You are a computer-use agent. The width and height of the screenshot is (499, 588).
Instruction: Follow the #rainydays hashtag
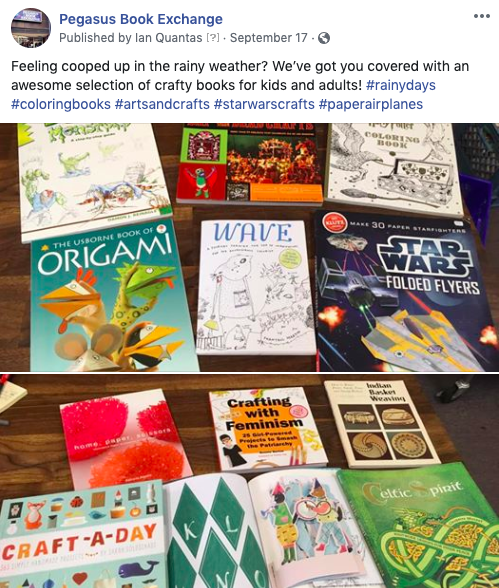[400, 85]
